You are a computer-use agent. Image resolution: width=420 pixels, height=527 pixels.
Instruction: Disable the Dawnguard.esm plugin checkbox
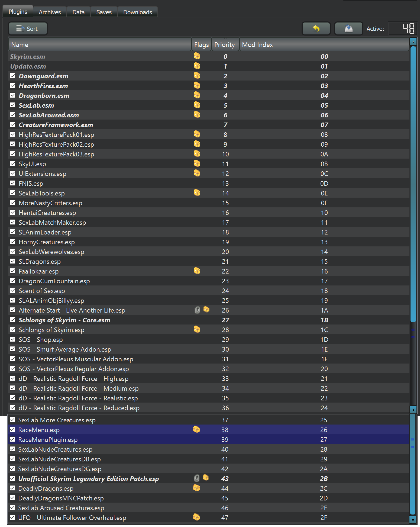coord(13,76)
